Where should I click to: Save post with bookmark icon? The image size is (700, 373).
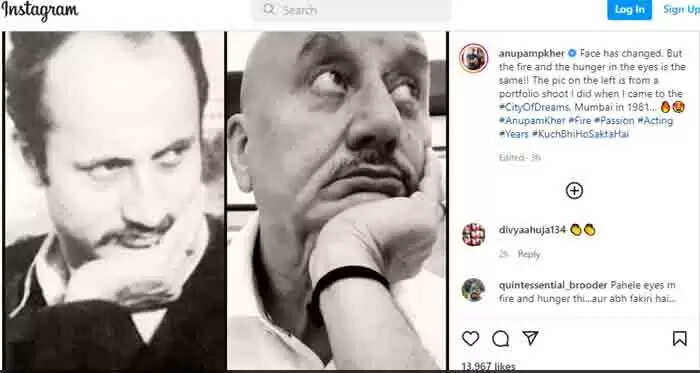[x=679, y=338]
